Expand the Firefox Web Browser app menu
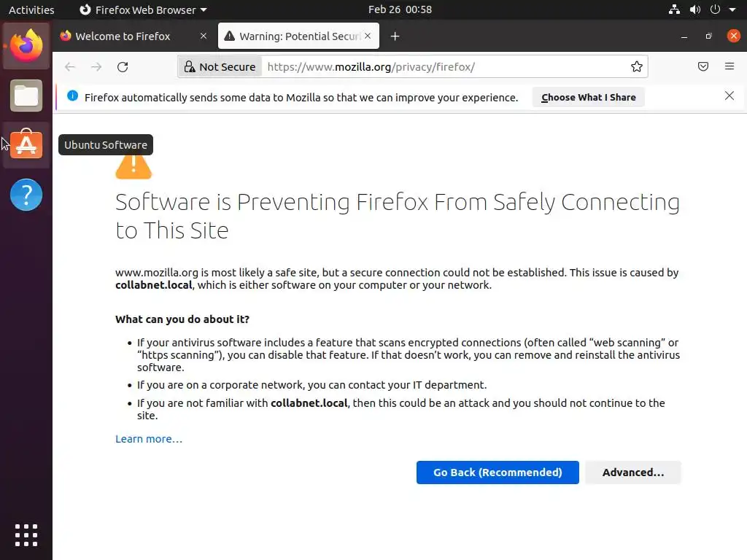747x560 pixels. [143, 10]
